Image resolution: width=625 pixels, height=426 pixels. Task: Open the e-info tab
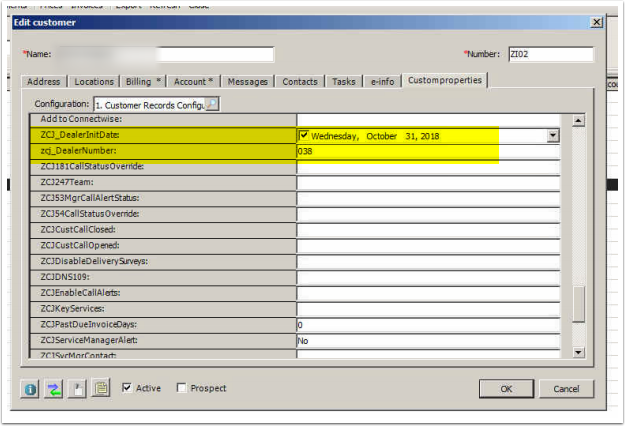point(382,82)
